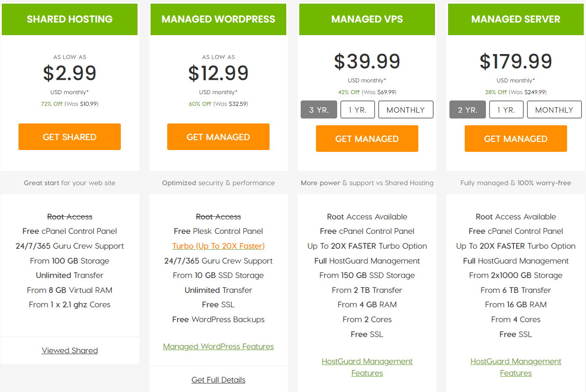Click 'Fully managed & 100% worry-free' tagline
Screen dimensions: 586x392
coord(516,183)
